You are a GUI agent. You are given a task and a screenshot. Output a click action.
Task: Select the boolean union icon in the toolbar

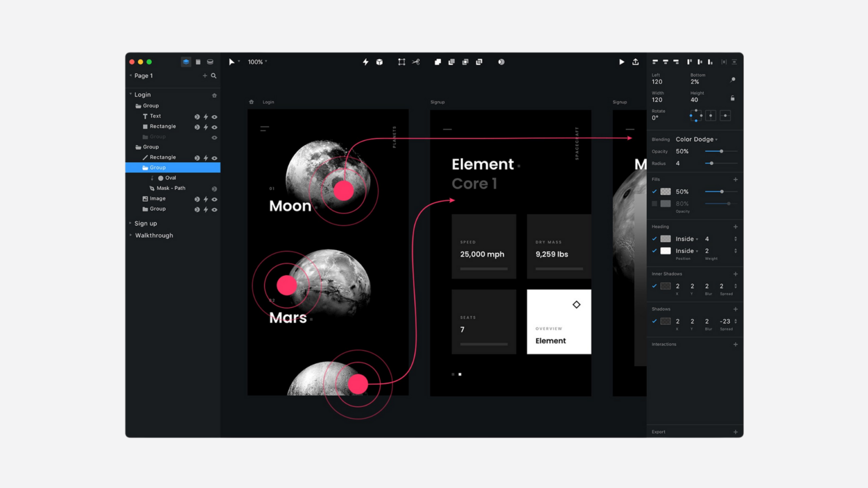tap(438, 62)
